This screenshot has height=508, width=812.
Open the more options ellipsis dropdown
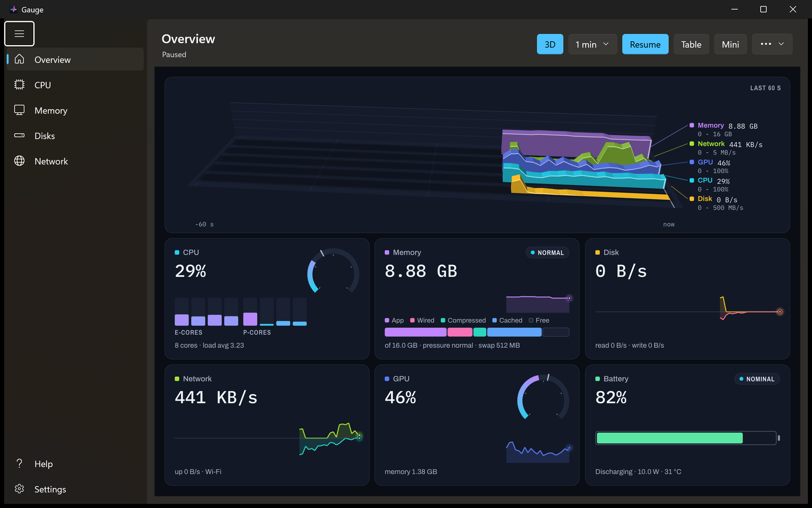click(x=772, y=44)
